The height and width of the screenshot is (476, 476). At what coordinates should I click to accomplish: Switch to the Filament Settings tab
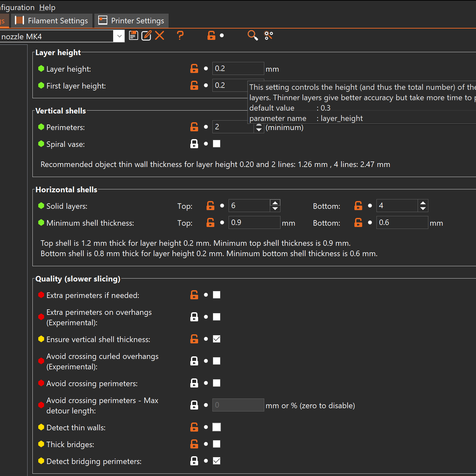(52, 21)
